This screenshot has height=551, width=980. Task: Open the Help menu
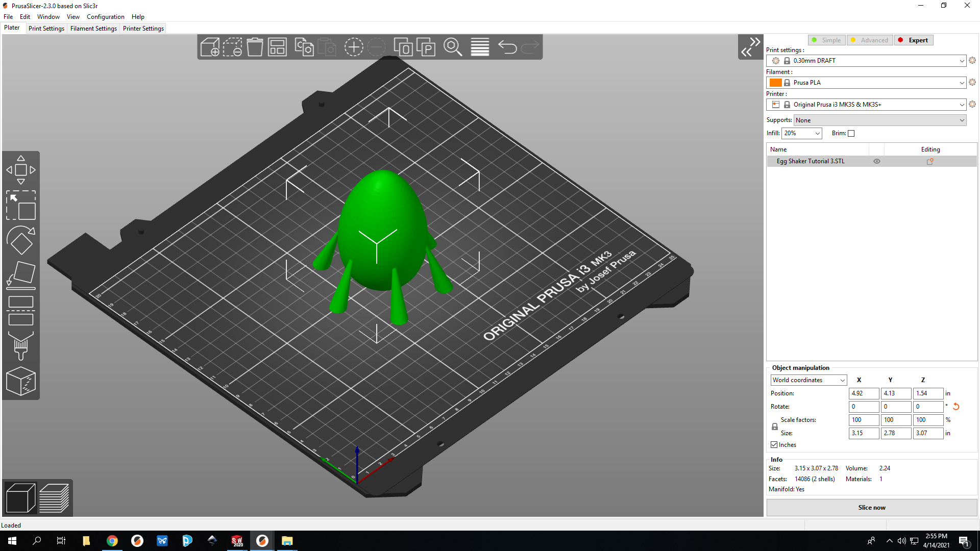tap(138, 17)
